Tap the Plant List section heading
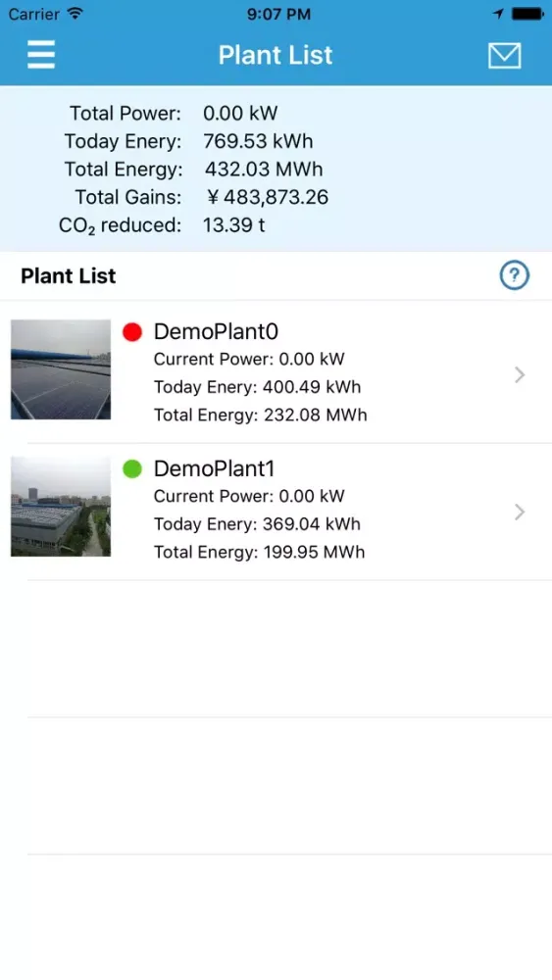Viewport: 552px width, 980px height. point(68,275)
